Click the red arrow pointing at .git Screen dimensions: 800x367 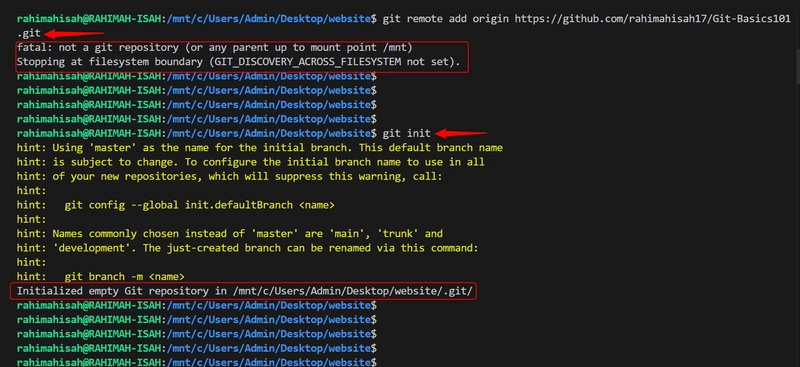coord(74,34)
